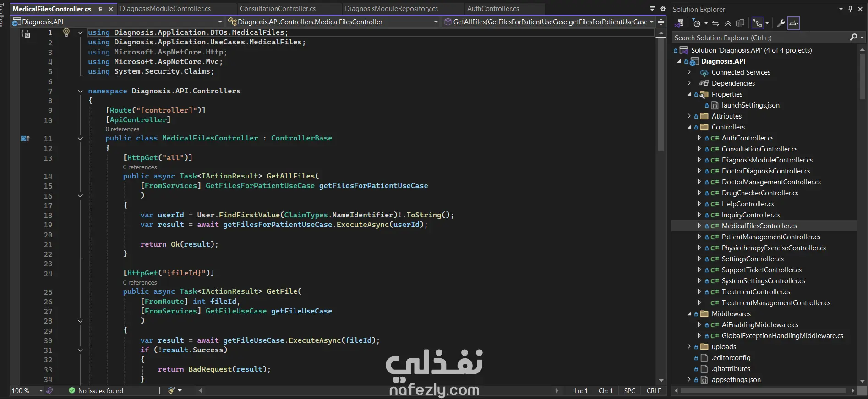
Task: Switch Solution Explorer between solutions and folder views
Action: tap(679, 23)
